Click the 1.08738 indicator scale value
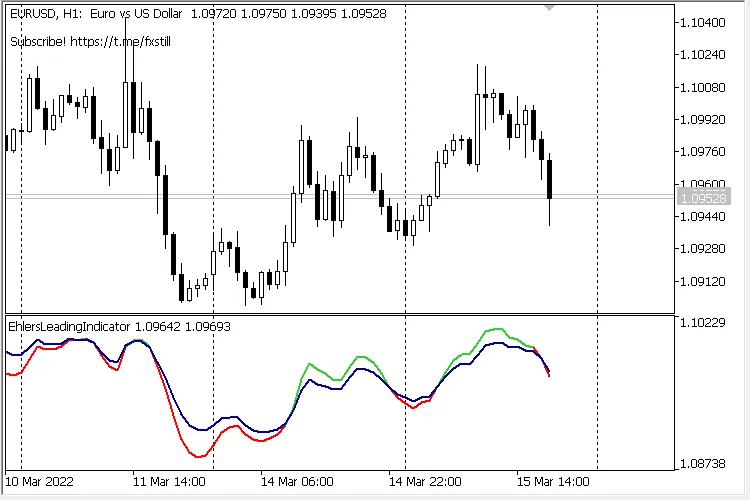This screenshot has width=750, height=500. (x=701, y=464)
